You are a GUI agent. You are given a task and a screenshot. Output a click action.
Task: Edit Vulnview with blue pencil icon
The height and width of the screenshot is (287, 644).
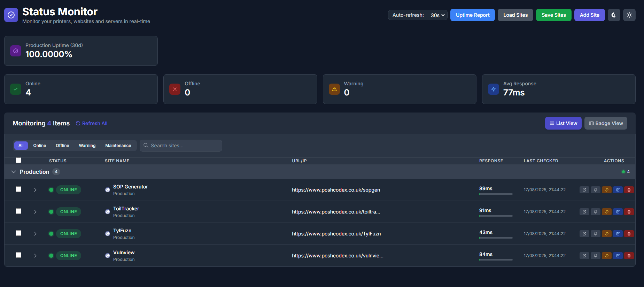[x=618, y=256]
